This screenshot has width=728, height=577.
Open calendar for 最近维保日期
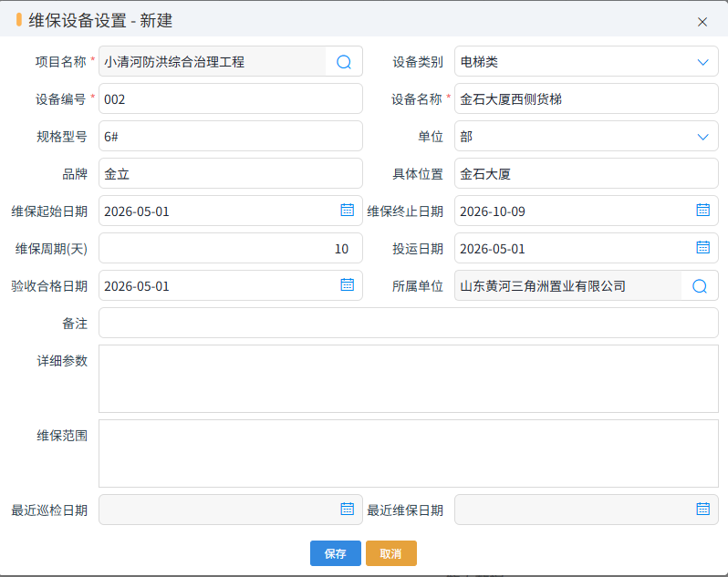point(703,509)
